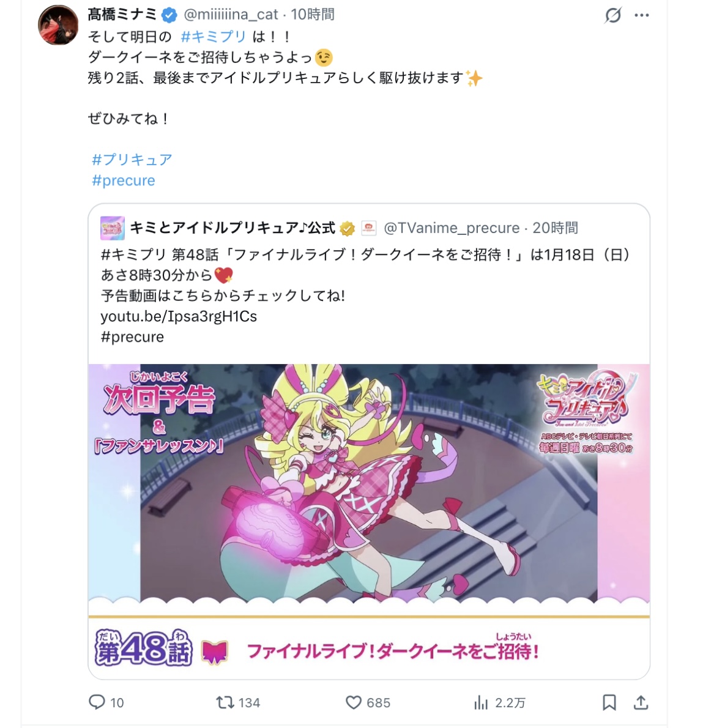
Task: Click the Grok circle-slash icon
Action: coord(613,15)
